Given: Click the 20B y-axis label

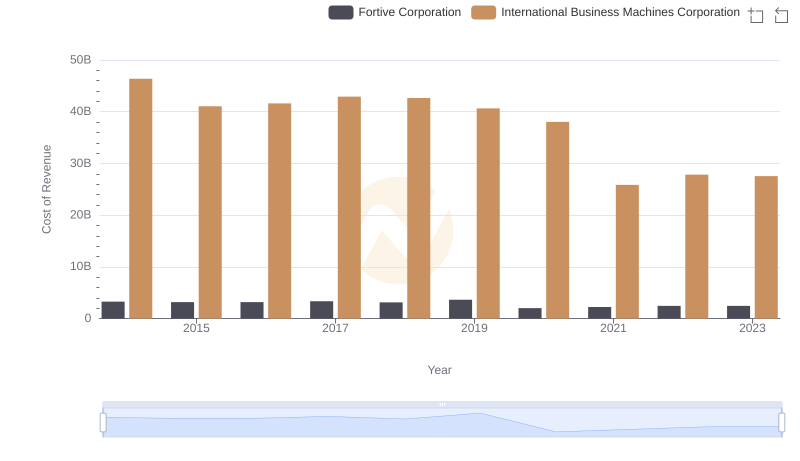Looking at the screenshot, I should [x=81, y=215].
